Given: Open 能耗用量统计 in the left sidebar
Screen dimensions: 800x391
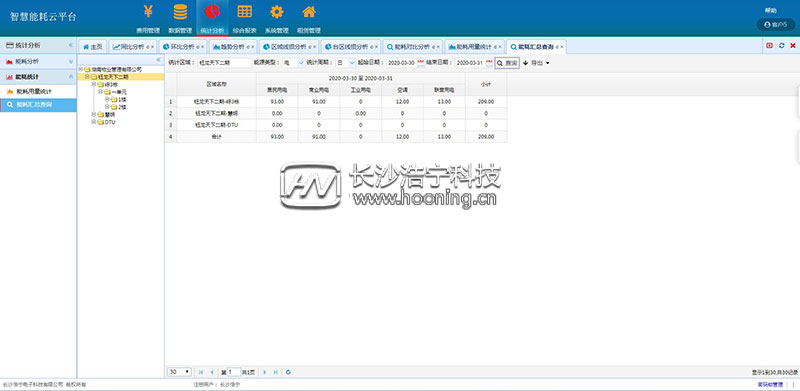Looking at the screenshot, I should (38, 91).
